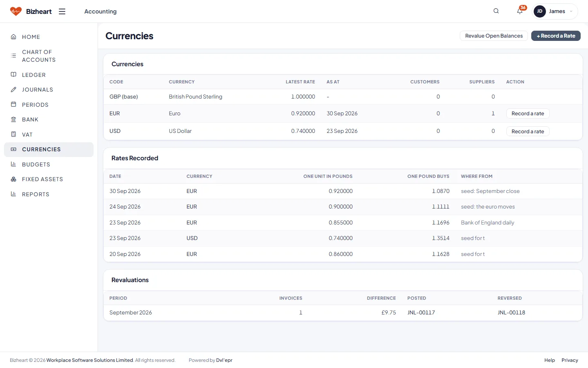Click the Chart of Accounts list icon

(x=13, y=56)
